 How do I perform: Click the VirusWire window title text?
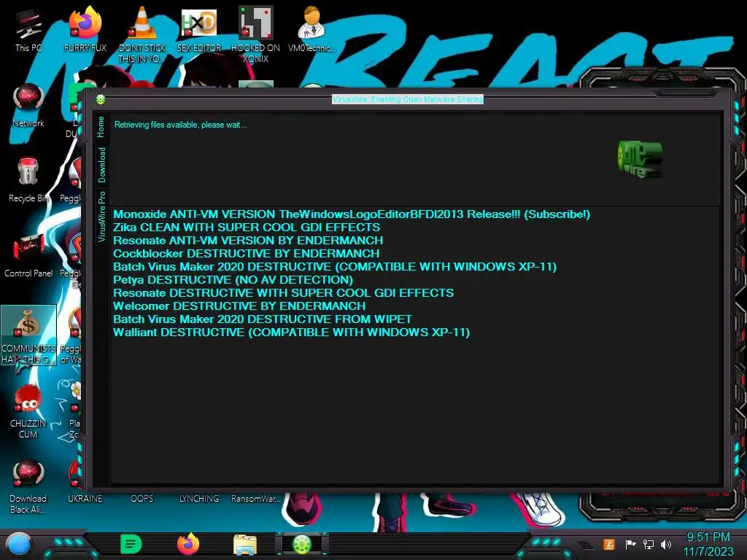408,99
